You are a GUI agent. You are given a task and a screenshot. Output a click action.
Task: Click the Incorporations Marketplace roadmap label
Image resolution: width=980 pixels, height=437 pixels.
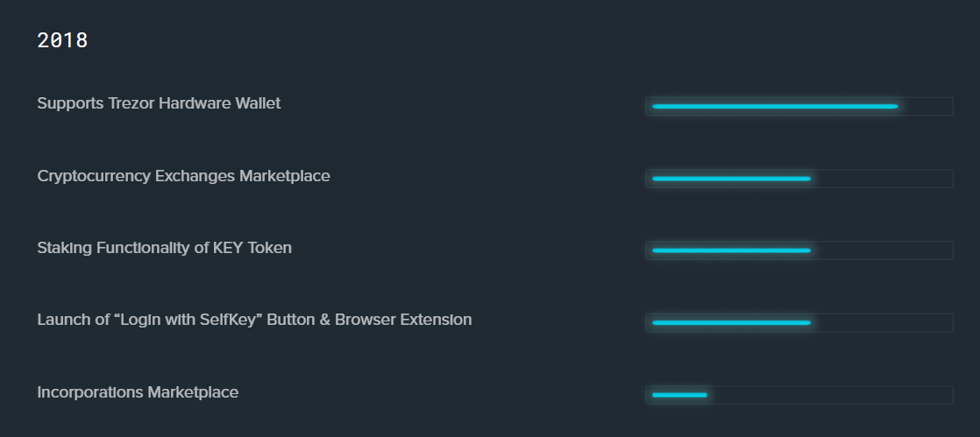click(138, 392)
